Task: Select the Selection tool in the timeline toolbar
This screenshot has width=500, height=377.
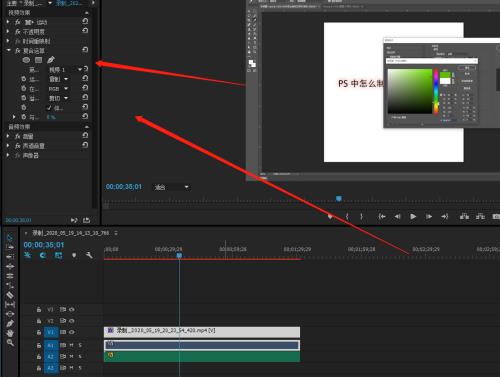Action: point(10,237)
